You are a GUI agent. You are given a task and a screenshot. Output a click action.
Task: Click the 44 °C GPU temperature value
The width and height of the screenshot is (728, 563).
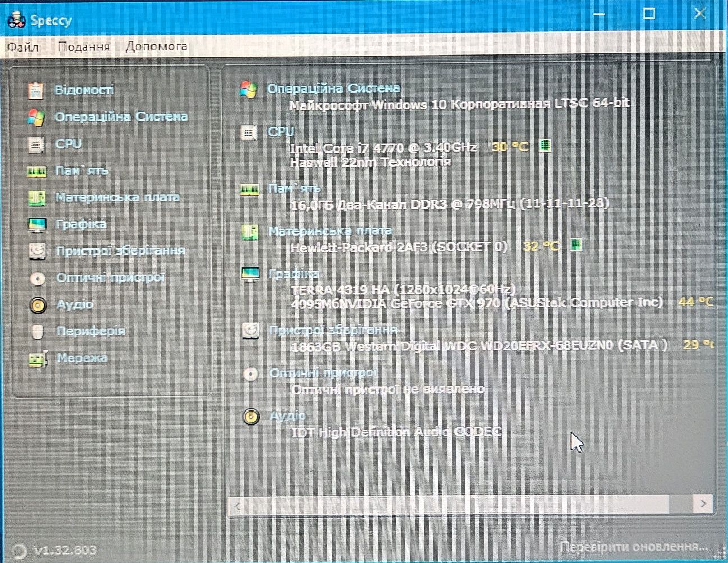[x=695, y=302]
